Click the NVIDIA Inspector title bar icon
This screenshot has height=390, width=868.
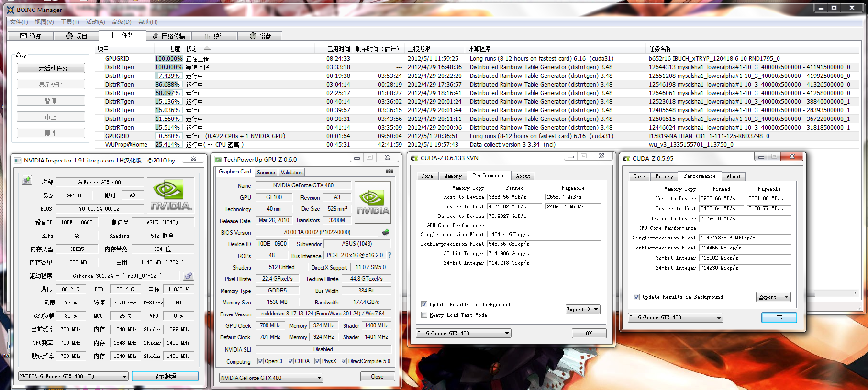click(x=18, y=160)
